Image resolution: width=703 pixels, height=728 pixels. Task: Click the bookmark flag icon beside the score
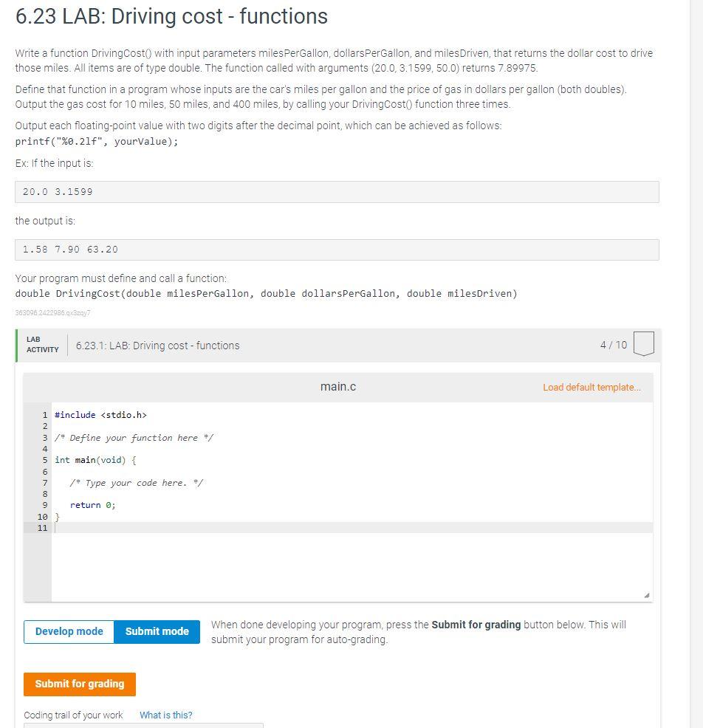point(643,343)
